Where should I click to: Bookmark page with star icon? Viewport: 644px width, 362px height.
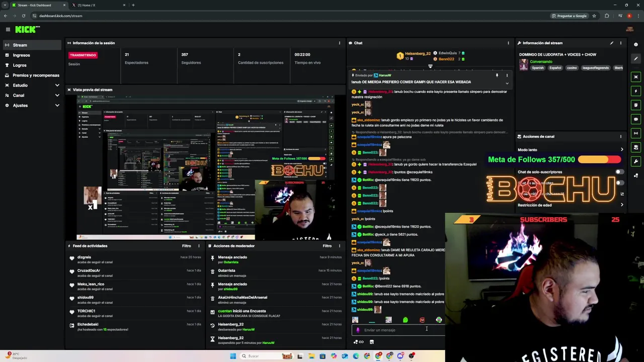594,16
